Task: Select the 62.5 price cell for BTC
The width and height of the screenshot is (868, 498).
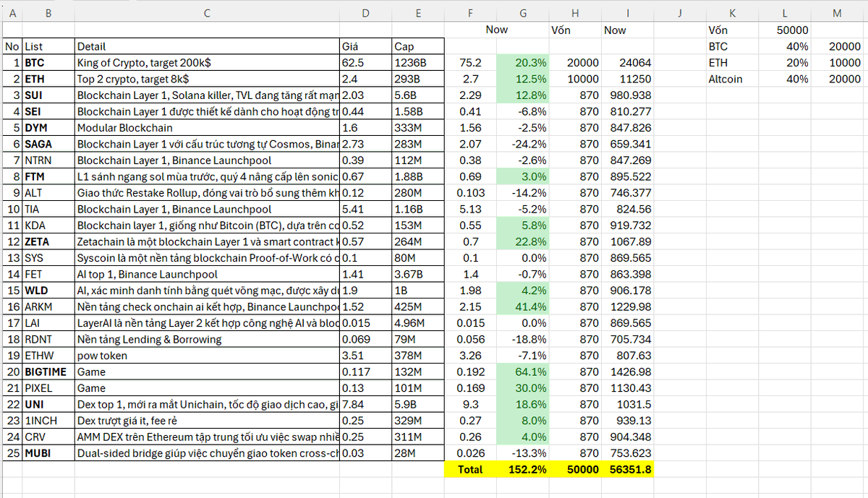Action: 365,62
